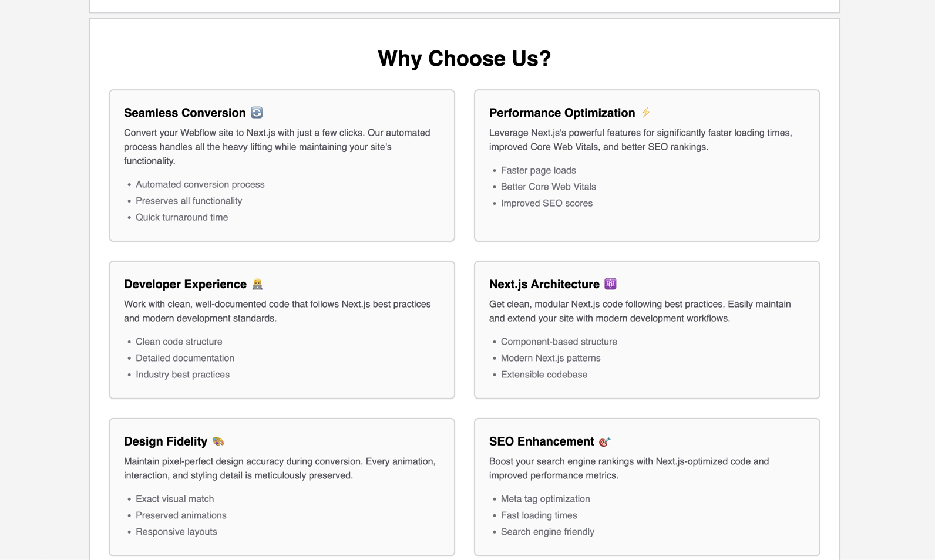
Task: Click the paint palette icon beside Design Fidelity
Action: tap(218, 441)
